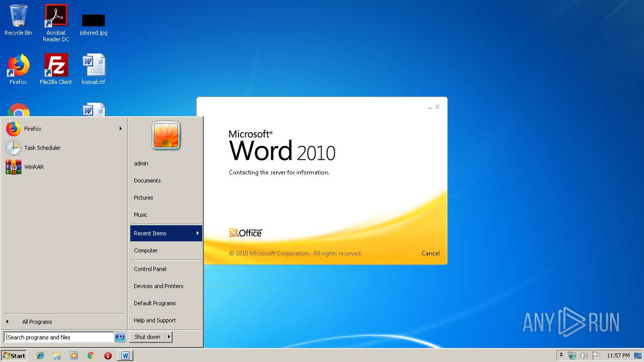Show hidden system tray icons
The width and height of the screenshot is (644, 362).
561,355
